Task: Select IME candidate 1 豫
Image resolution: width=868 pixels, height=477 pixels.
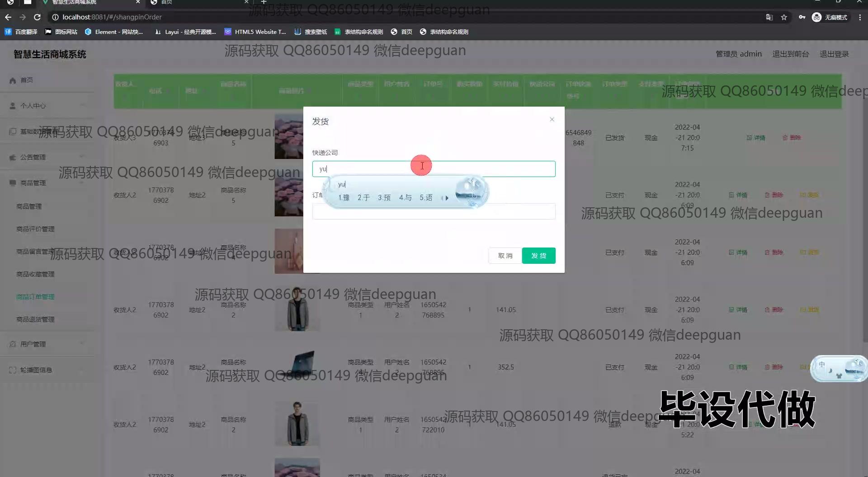Action: point(344,198)
